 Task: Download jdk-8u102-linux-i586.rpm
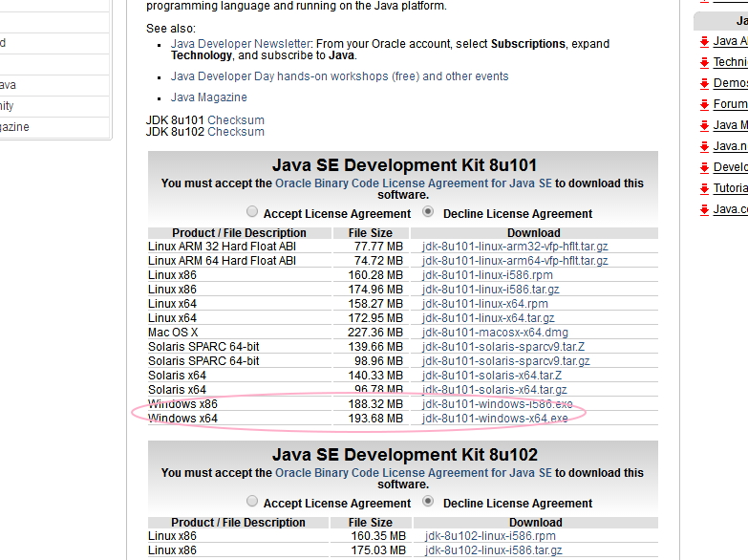pyautogui.click(x=490, y=536)
